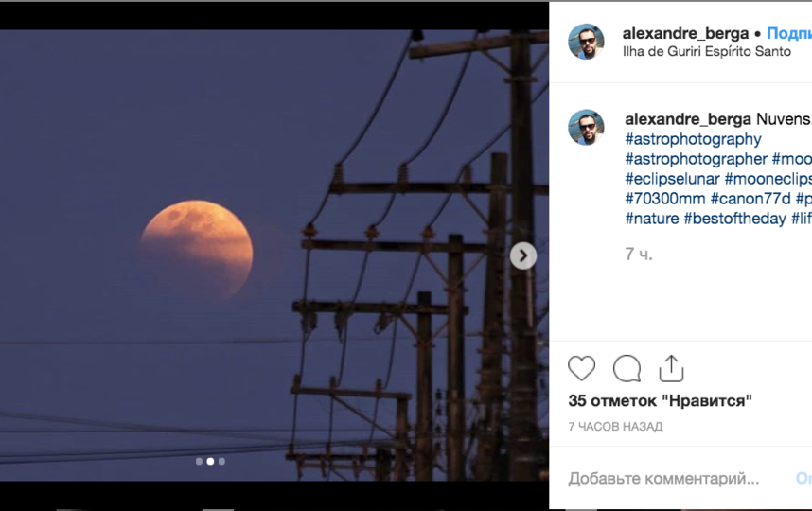The image size is (812, 511).
Task: View the 35 отметок "Нравится" likes list
Action: point(660,401)
